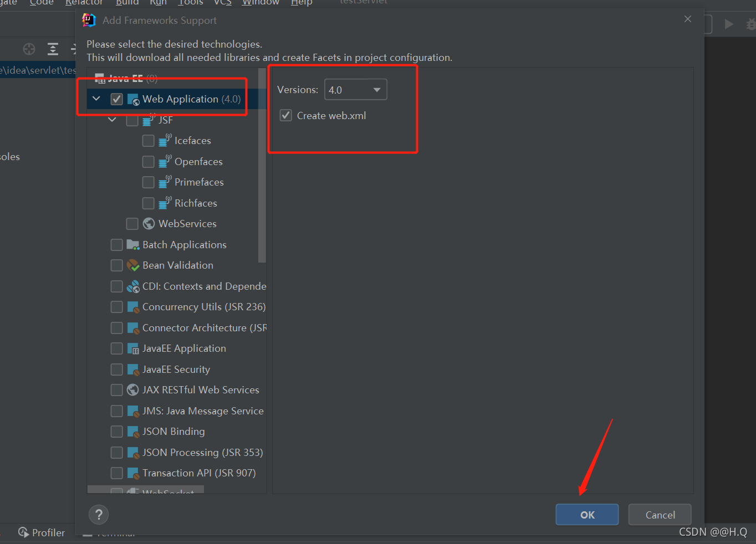Check the Openfaces checkbox
The height and width of the screenshot is (544, 756).
149,161
